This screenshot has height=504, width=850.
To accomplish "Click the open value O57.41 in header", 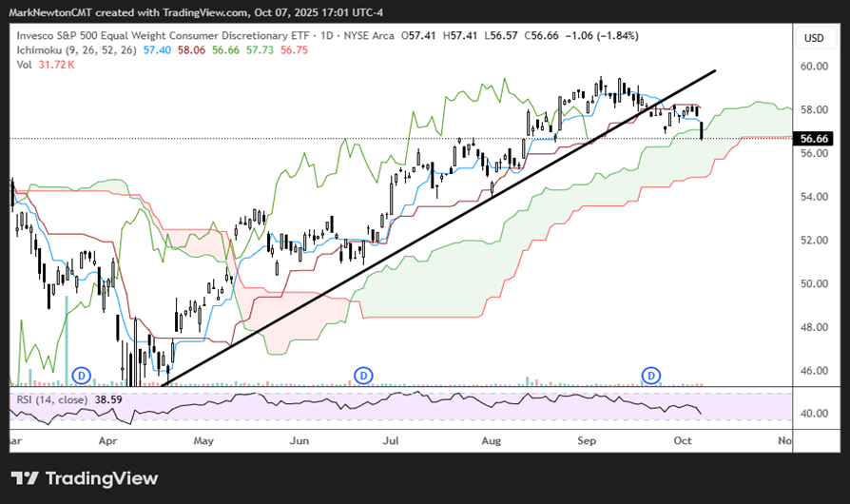I will (418, 36).
